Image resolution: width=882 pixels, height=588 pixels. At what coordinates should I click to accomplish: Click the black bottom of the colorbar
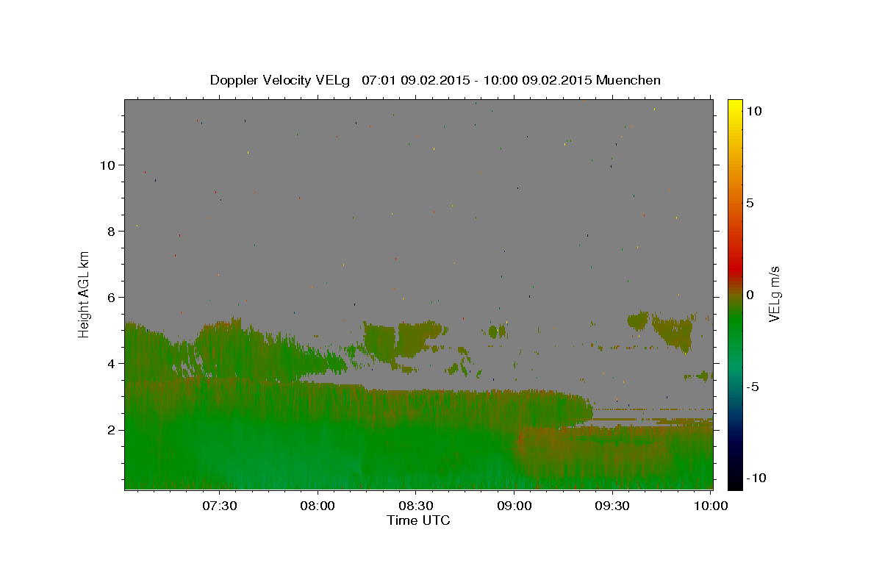(735, 481)
